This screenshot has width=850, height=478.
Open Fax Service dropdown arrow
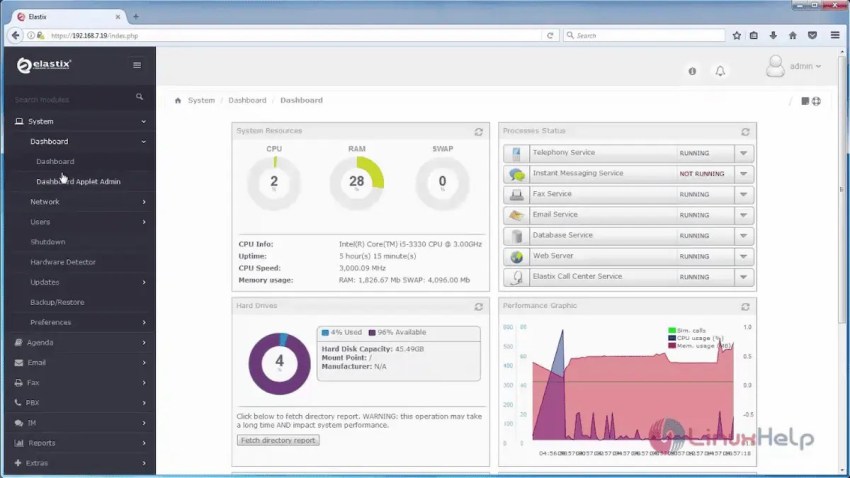click(x=744, y=195)
